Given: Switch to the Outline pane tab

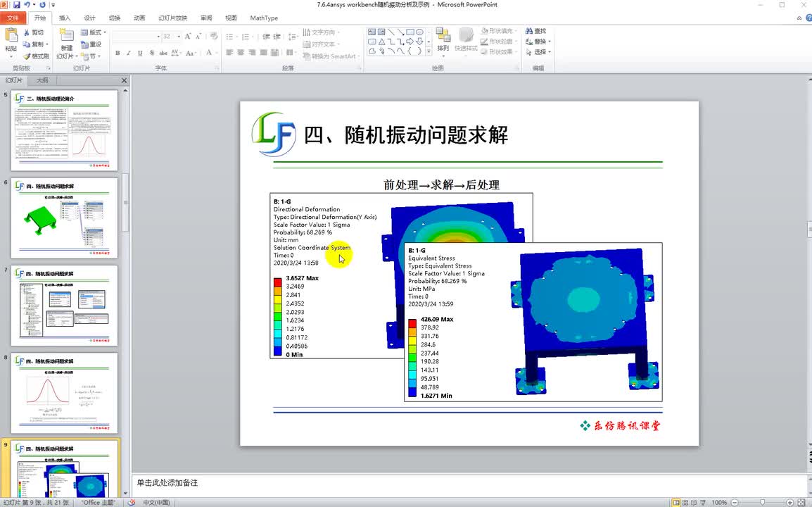Looking at the screenshot, I should 42,80.
